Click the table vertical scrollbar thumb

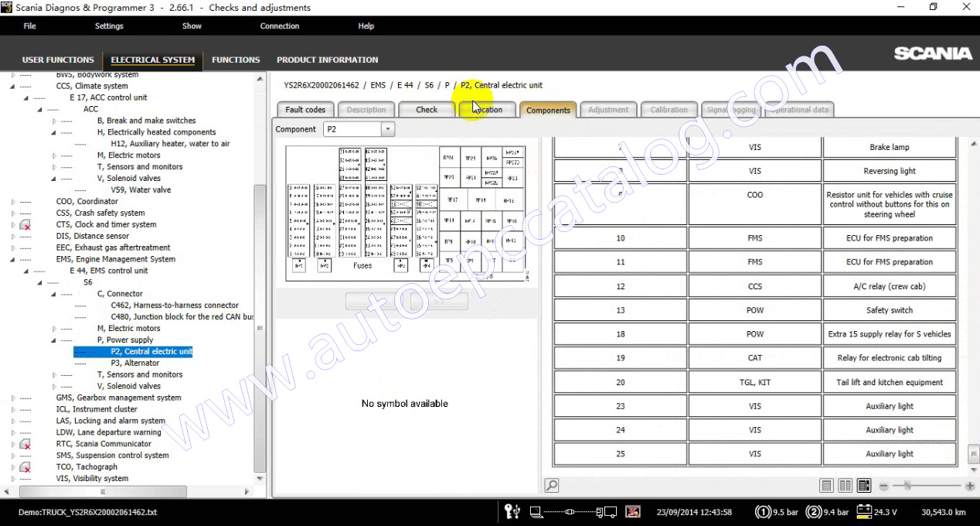[x=974, y=453]
